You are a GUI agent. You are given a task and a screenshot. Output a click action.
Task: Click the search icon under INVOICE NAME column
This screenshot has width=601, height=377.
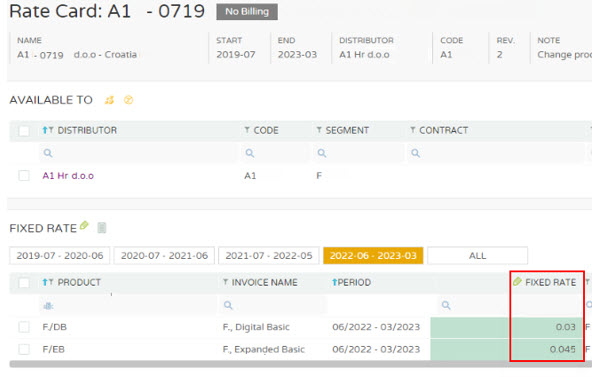point(228,305)
